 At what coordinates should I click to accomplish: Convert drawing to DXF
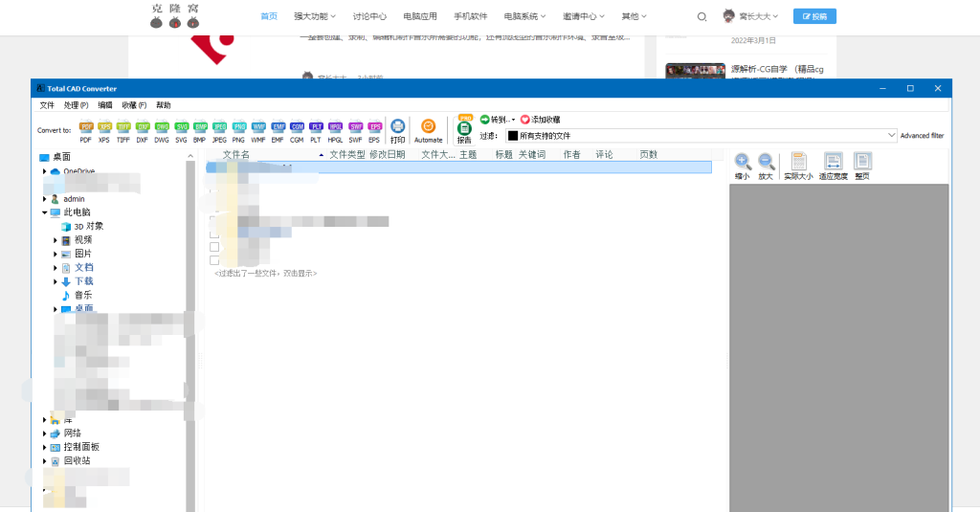(x=143, y=131)
